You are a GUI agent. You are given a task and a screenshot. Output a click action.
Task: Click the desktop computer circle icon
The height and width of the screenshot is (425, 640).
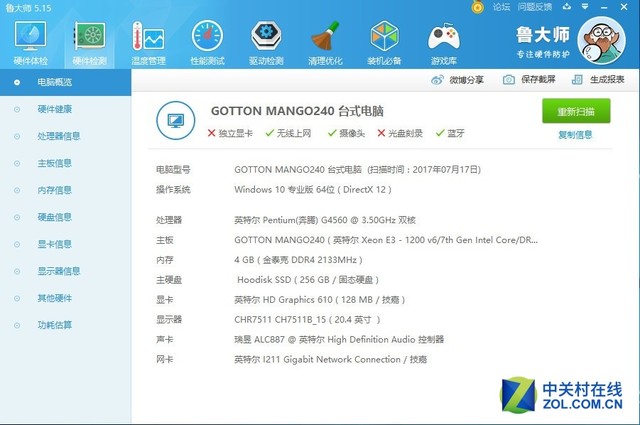point(176,120)
